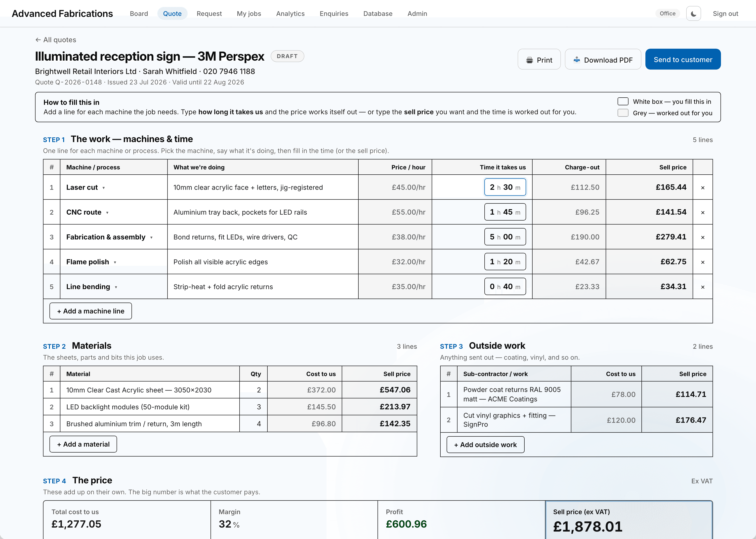Edit Line bending time 0h 40m field

tap(505, 287)
